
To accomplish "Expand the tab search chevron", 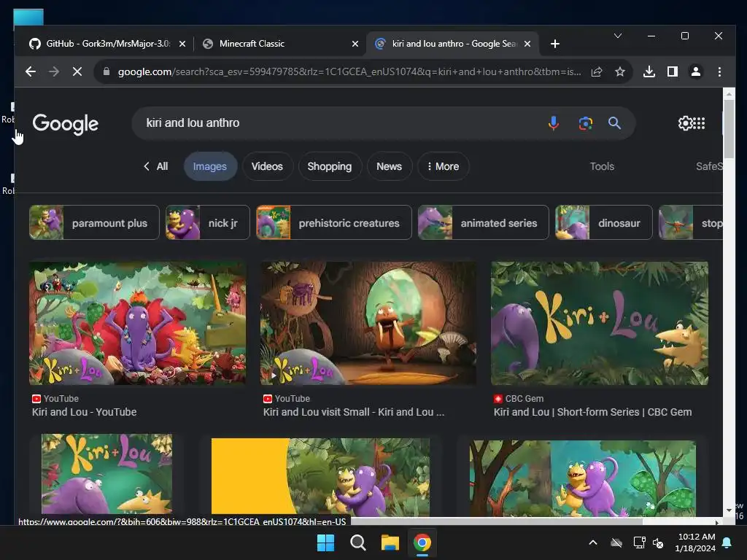I will [618, 36].
